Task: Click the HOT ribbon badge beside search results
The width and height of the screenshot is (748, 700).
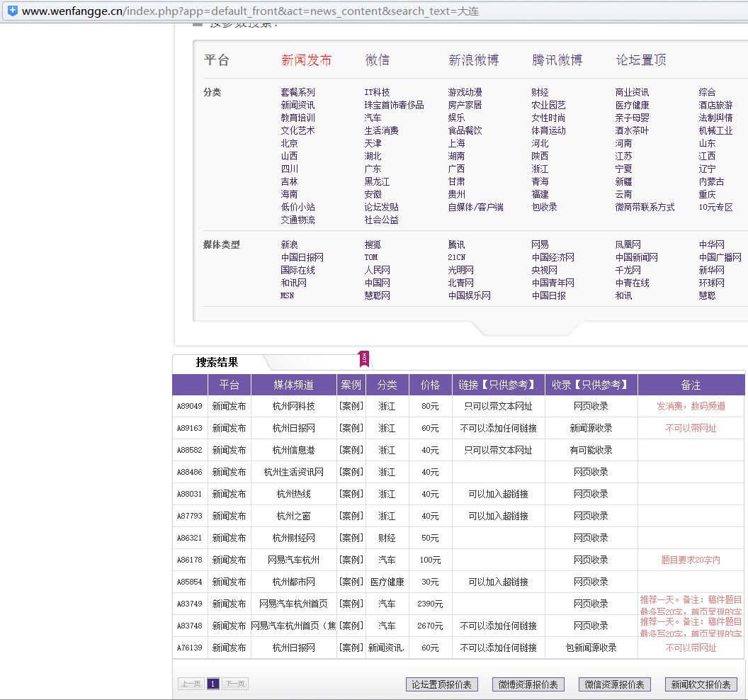Action: (x=364, y=359)
